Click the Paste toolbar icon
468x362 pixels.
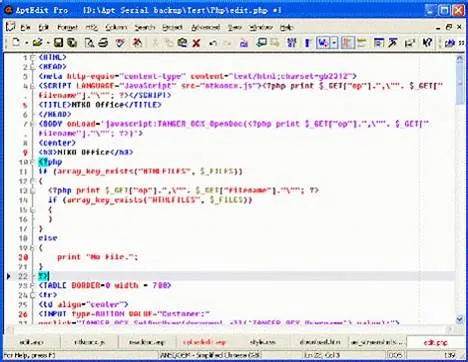point(182,43)
